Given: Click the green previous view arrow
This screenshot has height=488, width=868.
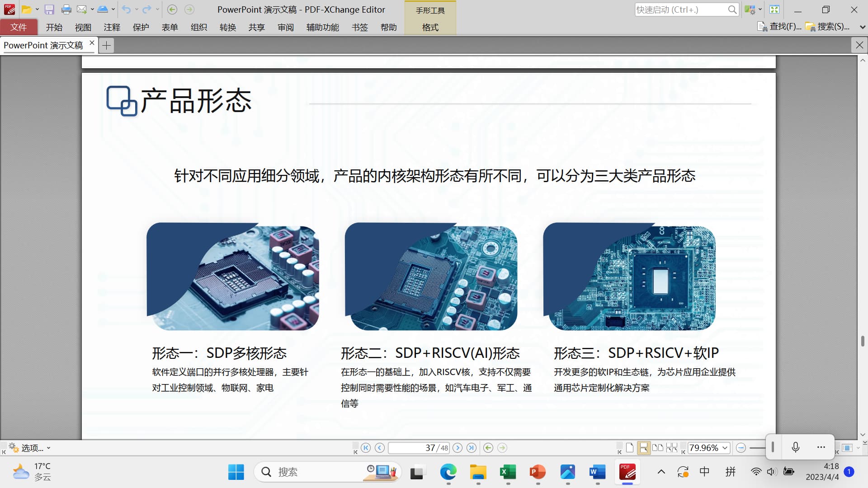Looking at the screenshot, I should point(488,448).
